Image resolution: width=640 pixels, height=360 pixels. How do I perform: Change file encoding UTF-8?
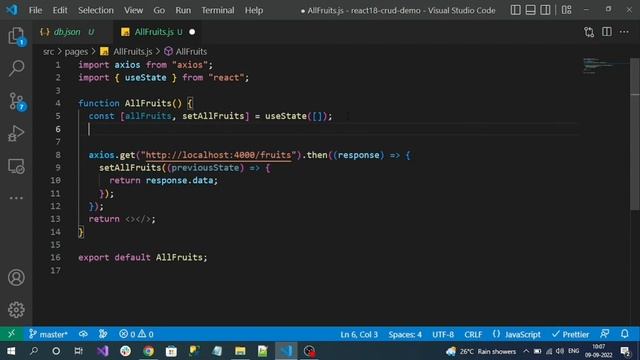443,334
